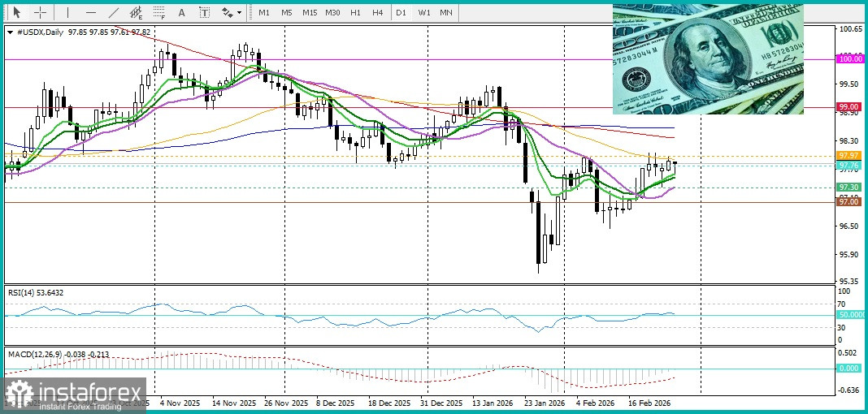Switch to M1 timeframe
This screenshot has height=414, width=868.
[263, 13]
